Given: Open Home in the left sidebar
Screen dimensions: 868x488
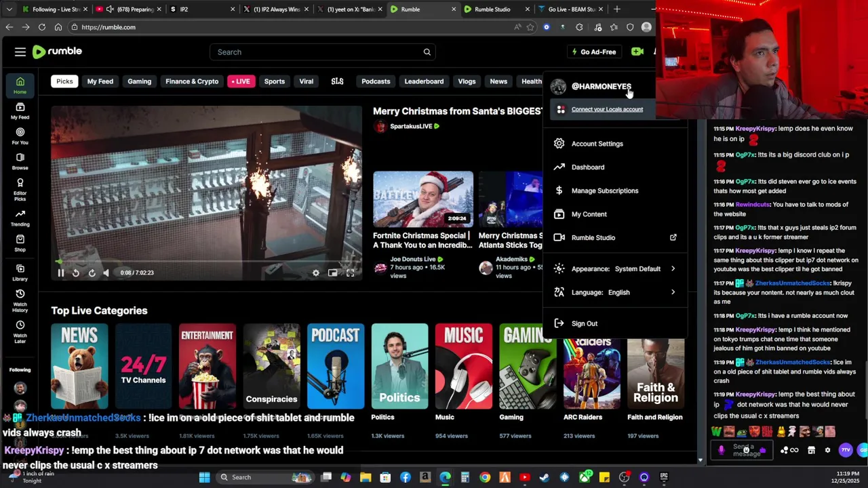Looking at the screenshot, I should pyautogui.click(x=20, y=85).
